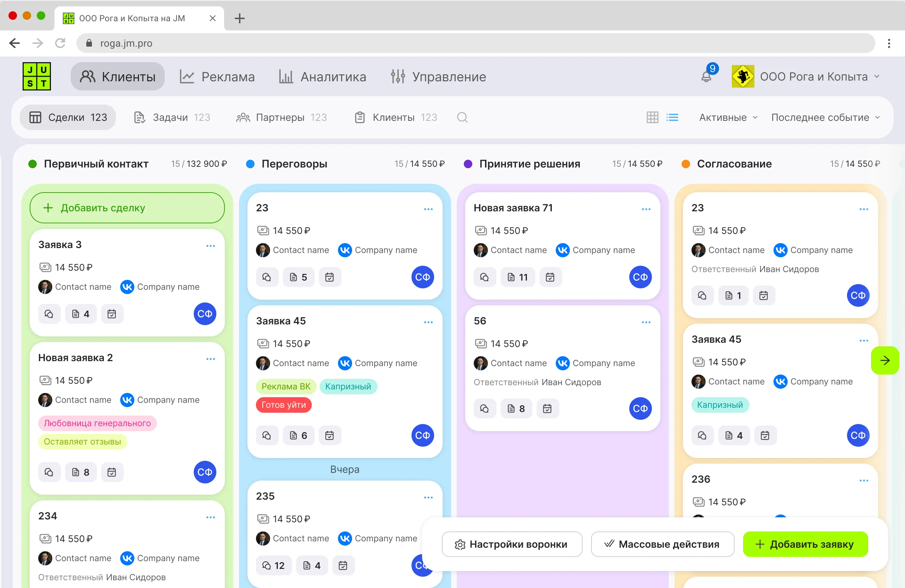Screen dimensions: 905x588
Task: Expand the Активные filter dropdown
Action: [728, 117]
